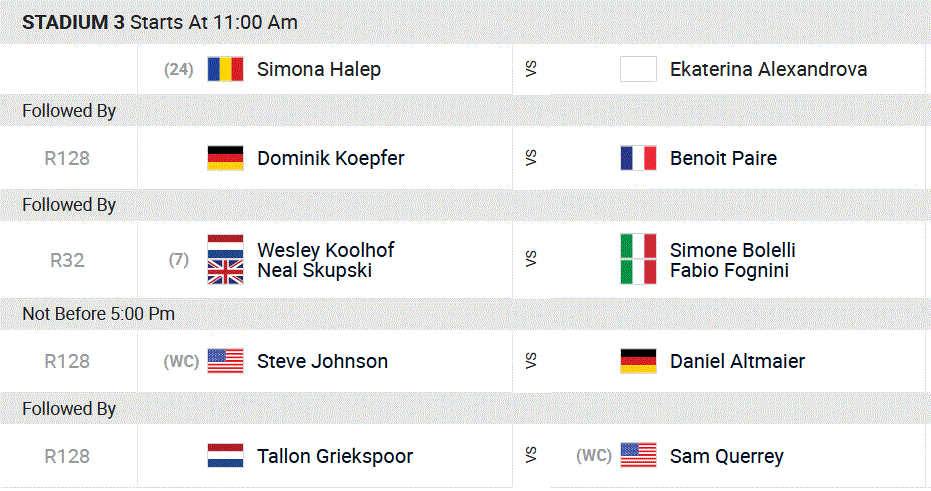Select player name Benoit Paire
This screenshot has height=491, width=931.
(x=723, y=158)
